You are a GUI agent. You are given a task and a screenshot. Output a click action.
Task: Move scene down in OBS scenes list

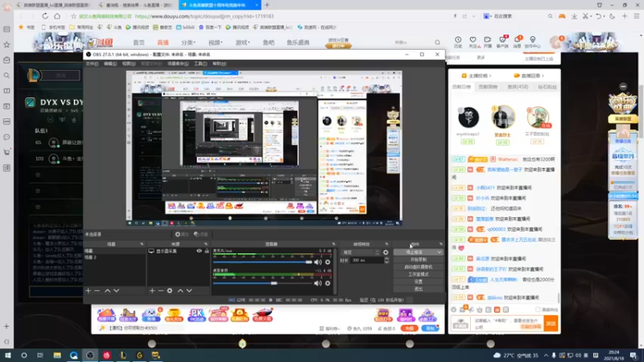[x=117, y=290]
